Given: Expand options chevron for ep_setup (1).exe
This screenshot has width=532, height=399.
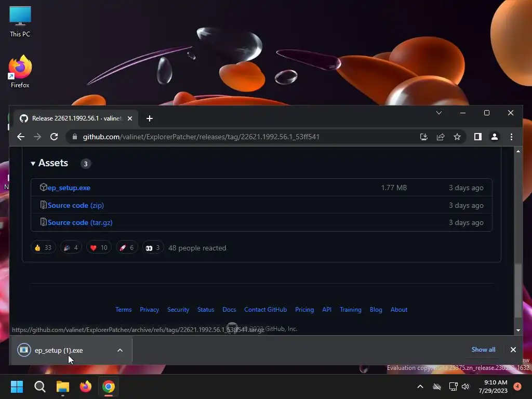Looking at the screenshot, I should 120,350.
